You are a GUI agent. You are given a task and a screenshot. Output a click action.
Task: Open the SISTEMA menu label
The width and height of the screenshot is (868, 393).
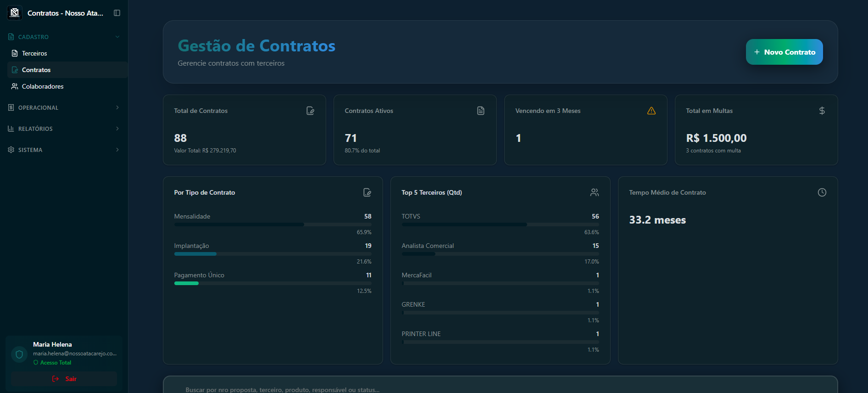pyautogui.click(x=30, y=150)
